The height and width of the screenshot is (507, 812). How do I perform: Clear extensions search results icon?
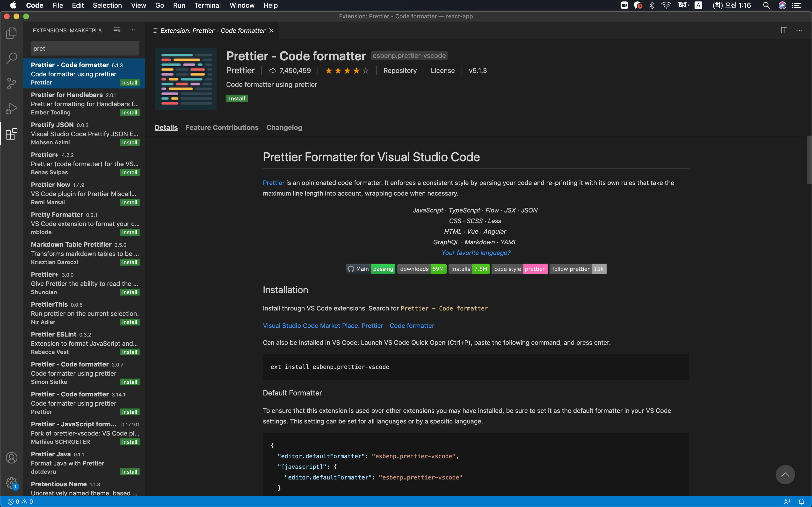click(117, 30)
